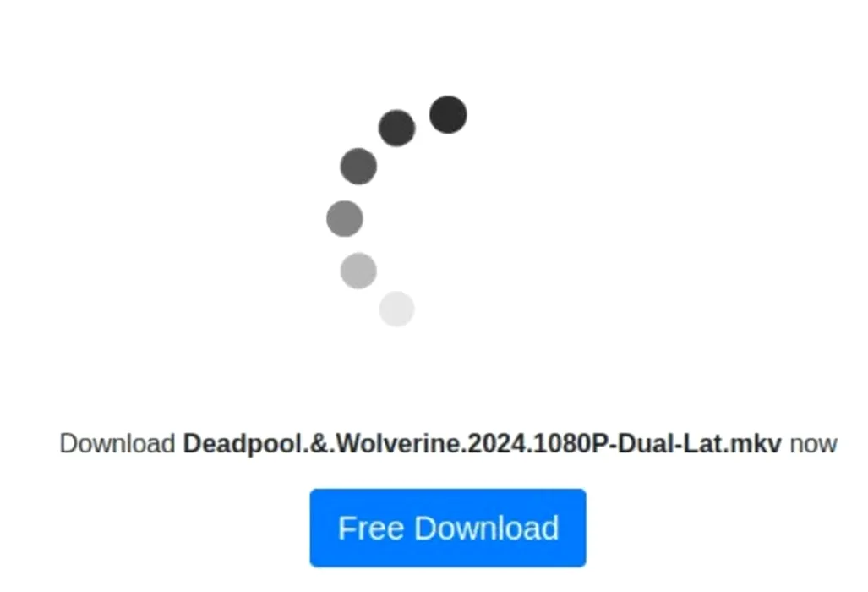868x592 pixels.
Task: Click the lightest, faintest spinner dot
Action: click(x=396, y=309)
